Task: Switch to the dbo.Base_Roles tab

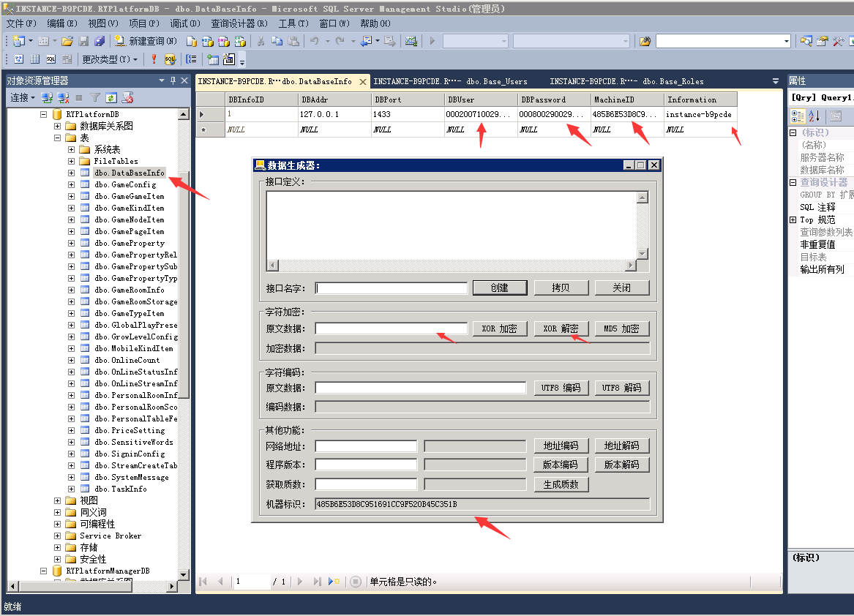Action: [x=626, y=82]
